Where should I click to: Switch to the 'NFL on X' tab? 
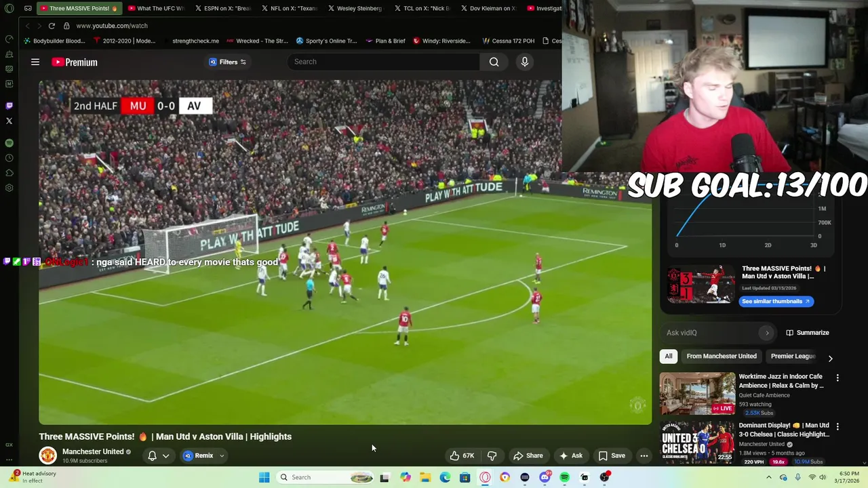289,9
